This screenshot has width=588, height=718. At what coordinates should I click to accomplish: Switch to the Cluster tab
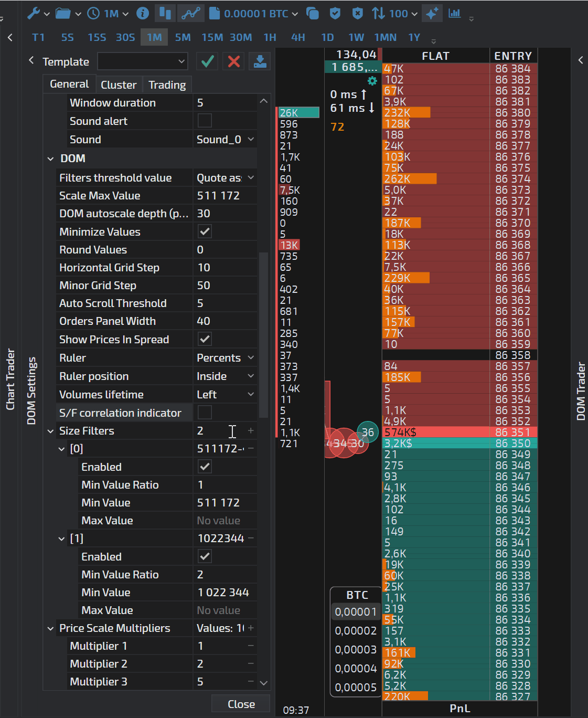[x=119, y=85]
